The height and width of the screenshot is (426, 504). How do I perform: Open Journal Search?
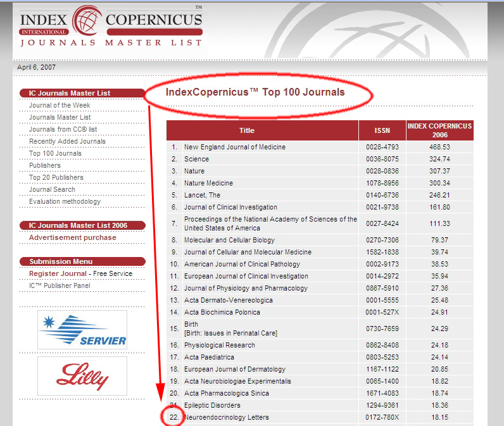[x=52, y=189]
